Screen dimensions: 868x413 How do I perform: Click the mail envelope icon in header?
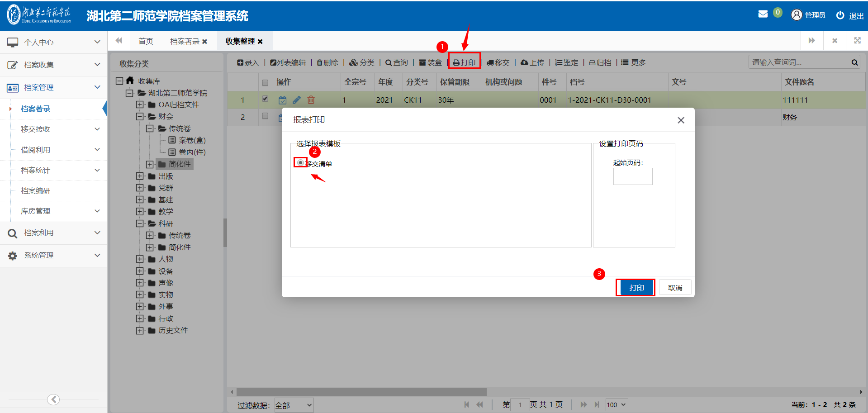click(763, 14)
